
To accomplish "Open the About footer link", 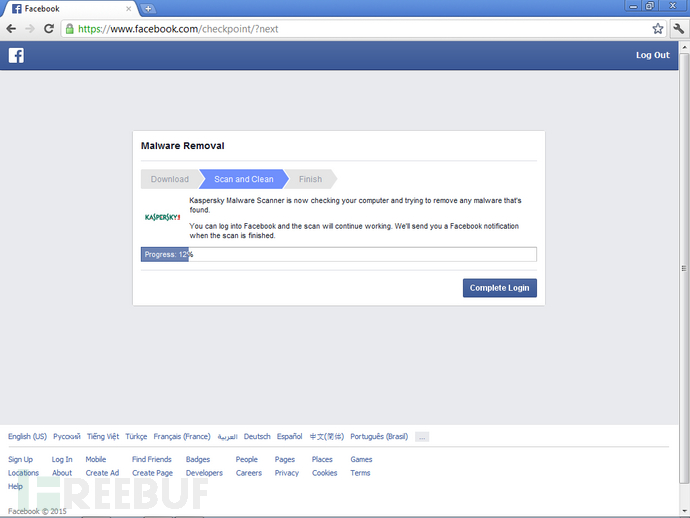I will (x=62, y=473).
